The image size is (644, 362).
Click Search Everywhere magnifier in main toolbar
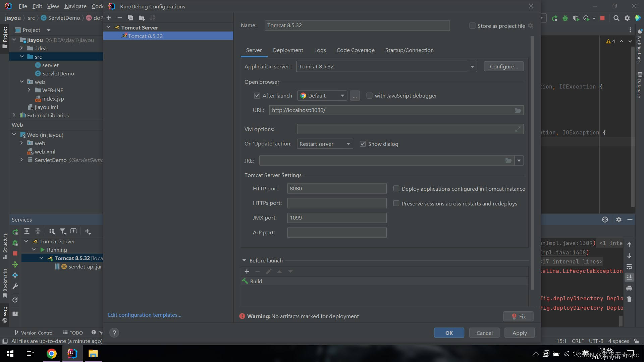(x=616, y=18)
